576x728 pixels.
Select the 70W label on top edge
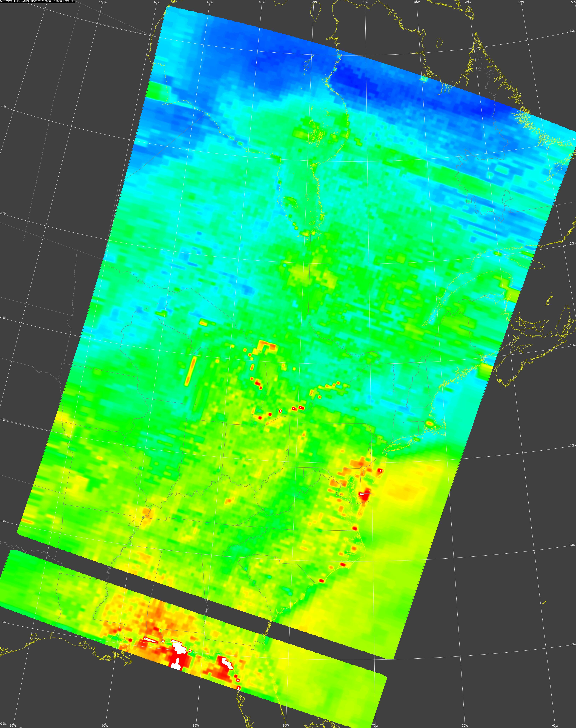click(417, 2)
